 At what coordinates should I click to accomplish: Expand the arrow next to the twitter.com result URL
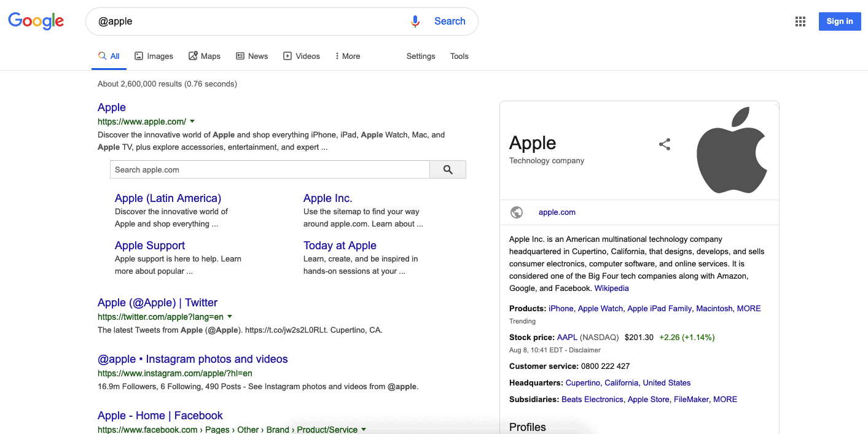point(230,317)
